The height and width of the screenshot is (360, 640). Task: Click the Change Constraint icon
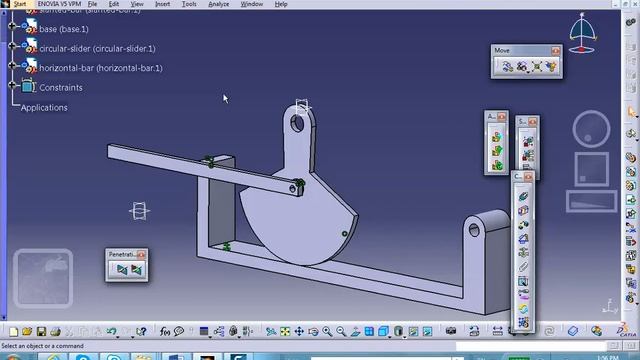click(x=523, y=309)
